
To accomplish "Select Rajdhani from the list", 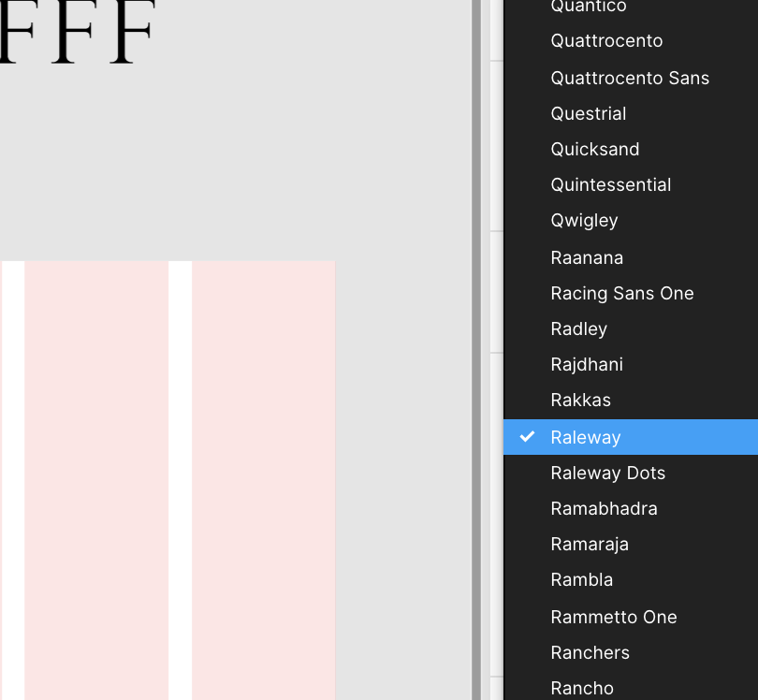I will [x=587, y=364].
